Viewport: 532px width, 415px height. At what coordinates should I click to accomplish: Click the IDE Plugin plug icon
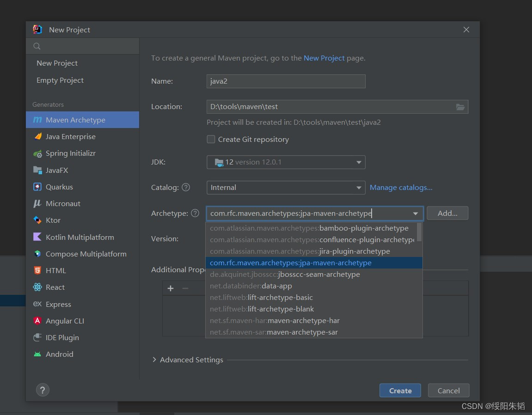pos(37,337)
